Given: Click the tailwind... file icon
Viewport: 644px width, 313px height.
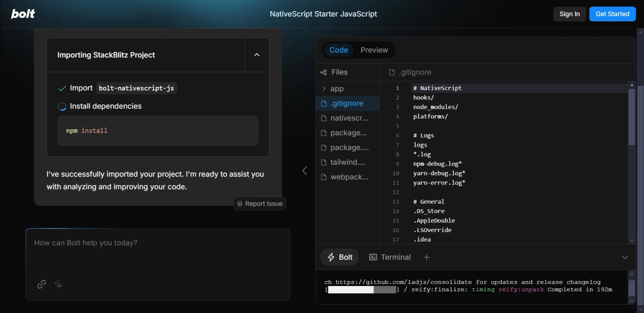Looking at the screenshot, I should pyautogui.click(x=324, y=162).
